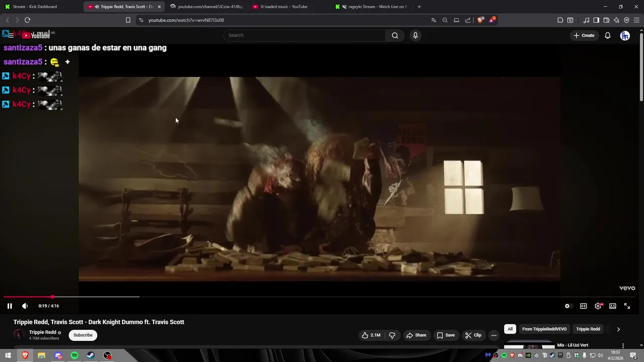Mute the video using the volume icon
The height and width of the screenshot is (362, 644).
pos(25,306)
